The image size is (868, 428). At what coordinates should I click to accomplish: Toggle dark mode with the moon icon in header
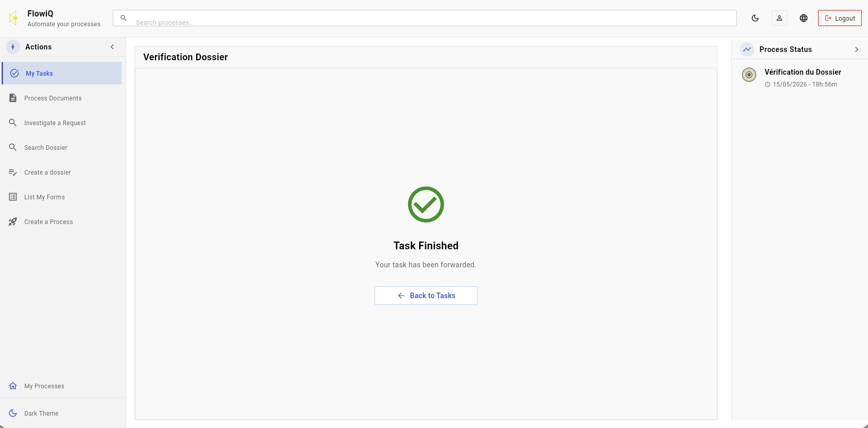pyautogui.click(x=755, y=18)
